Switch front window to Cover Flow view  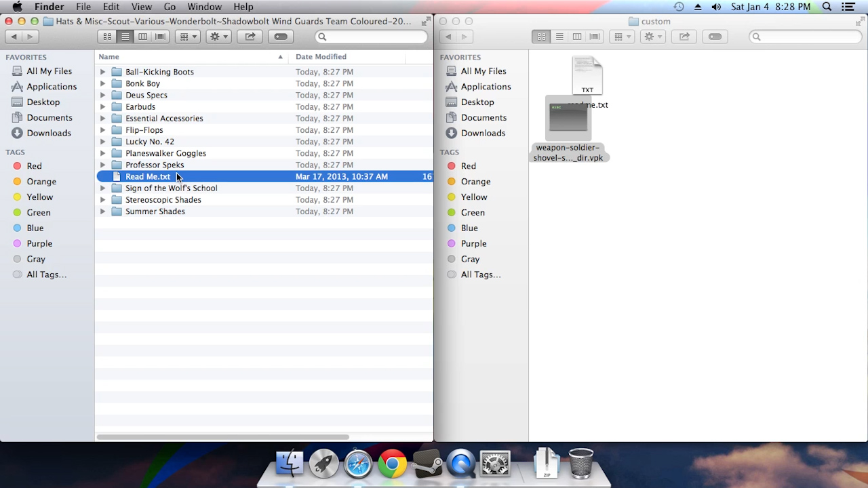coord(160,37)
